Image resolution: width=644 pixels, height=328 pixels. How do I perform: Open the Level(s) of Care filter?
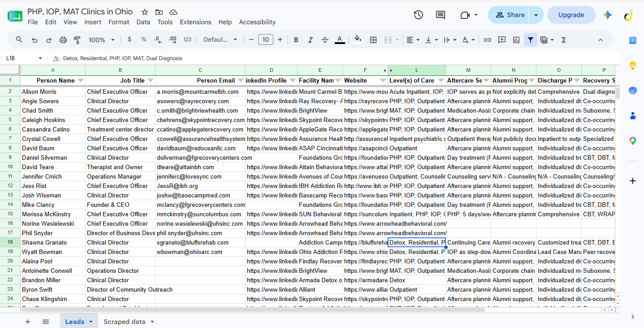click(x=441, y=80)
